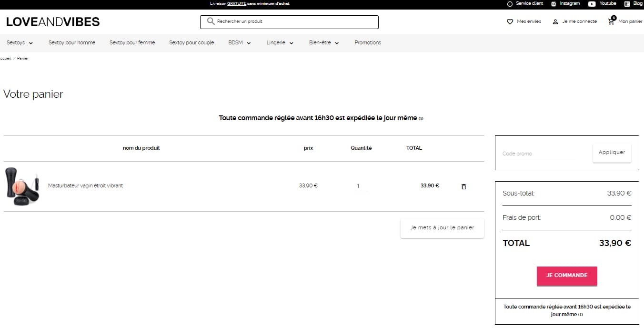
Task: Open the shopping cart icon
Action: 611,21
